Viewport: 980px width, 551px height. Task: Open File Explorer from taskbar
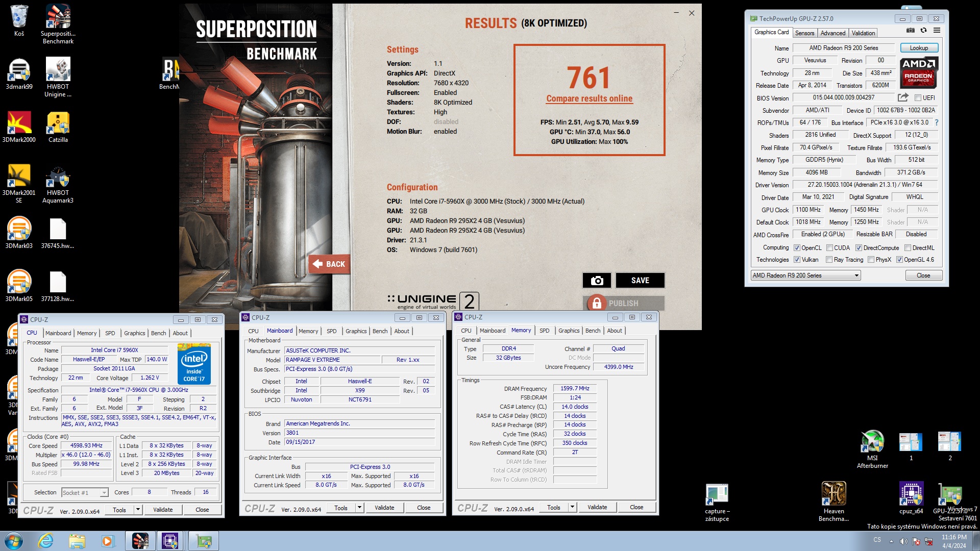point(77,541)
